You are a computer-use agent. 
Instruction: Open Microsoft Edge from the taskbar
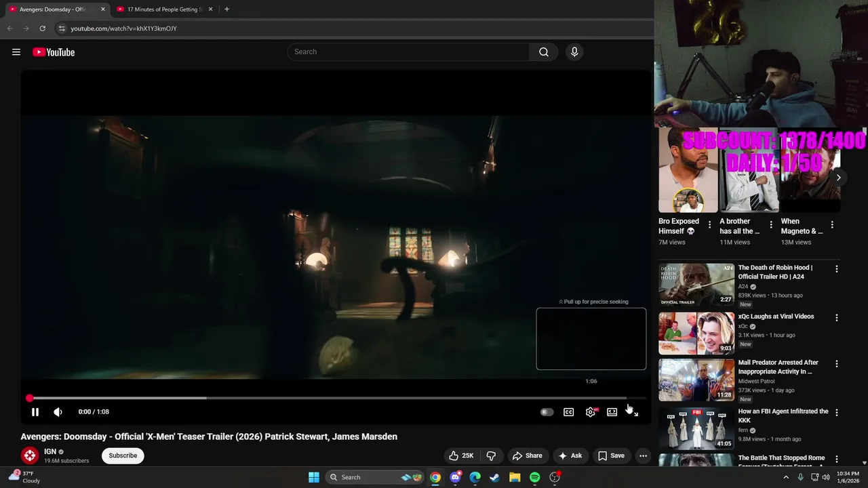(475, 477)
